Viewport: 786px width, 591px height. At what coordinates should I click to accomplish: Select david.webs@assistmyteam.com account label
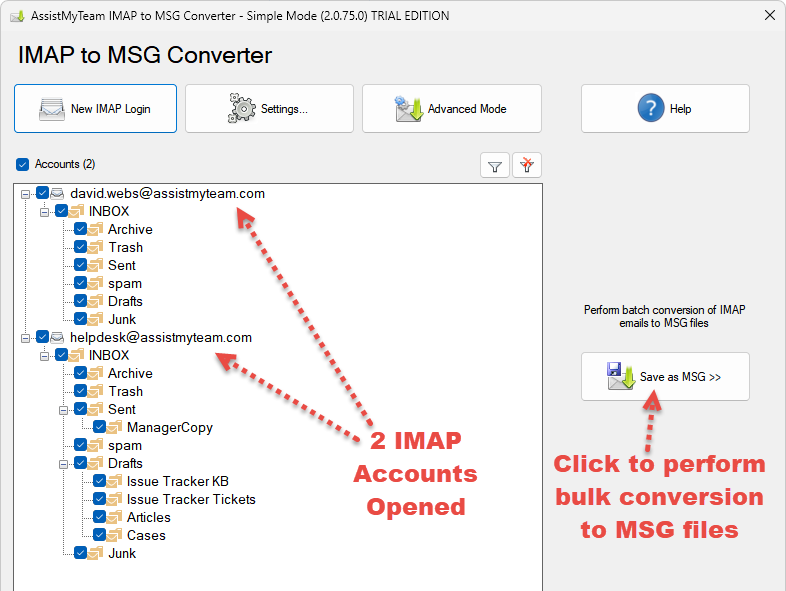(167, 193)
